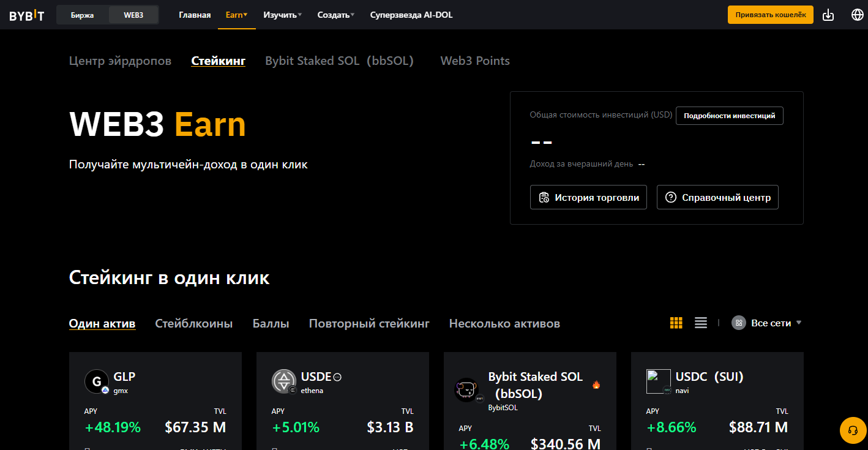The width and height of the screenshot is (868, 450).
Task: Open Подробности инвестиций button
Action: [729, 115]
